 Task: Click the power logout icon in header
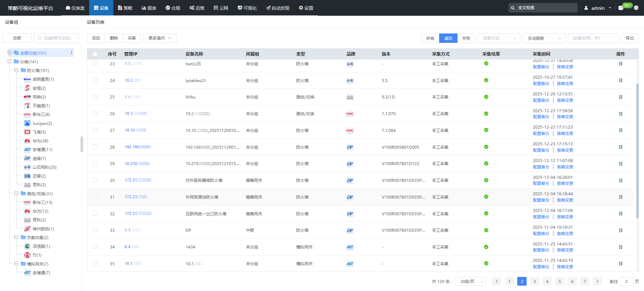(x=636, y=8)
